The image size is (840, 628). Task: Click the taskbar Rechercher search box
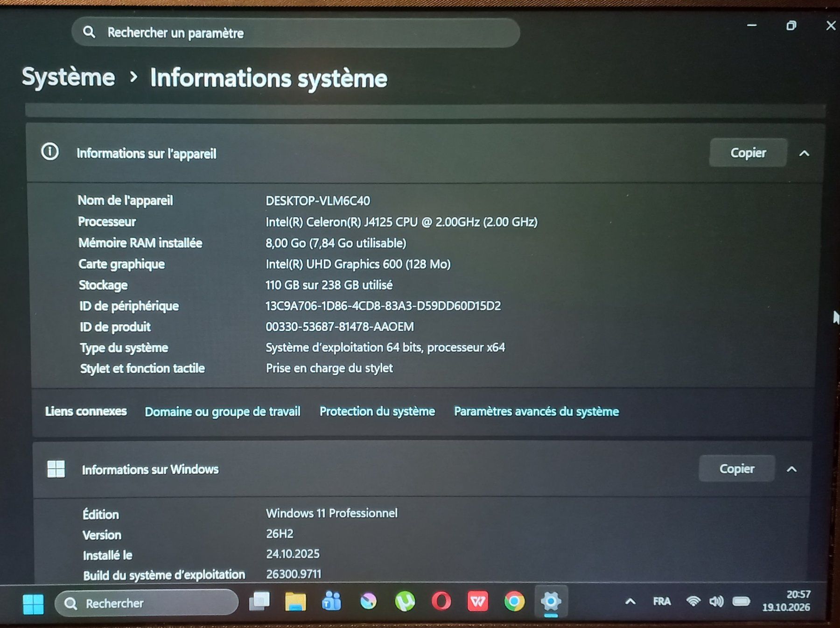[146, 603]
